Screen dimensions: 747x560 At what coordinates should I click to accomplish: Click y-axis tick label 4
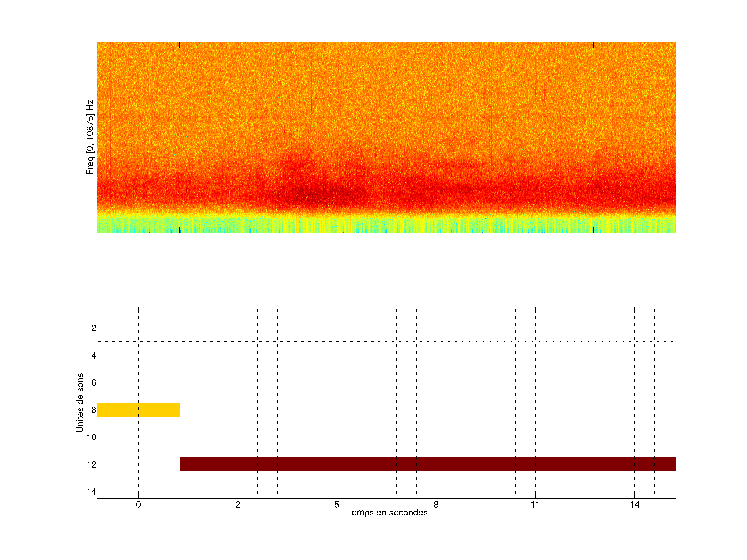pyautogui.click(x=94, y=355)
